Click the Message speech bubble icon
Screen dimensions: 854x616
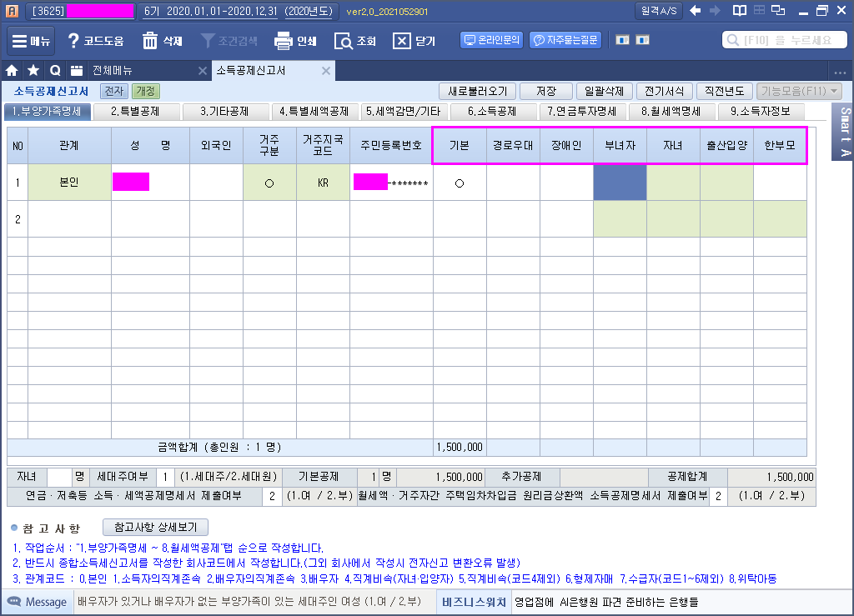13,602
